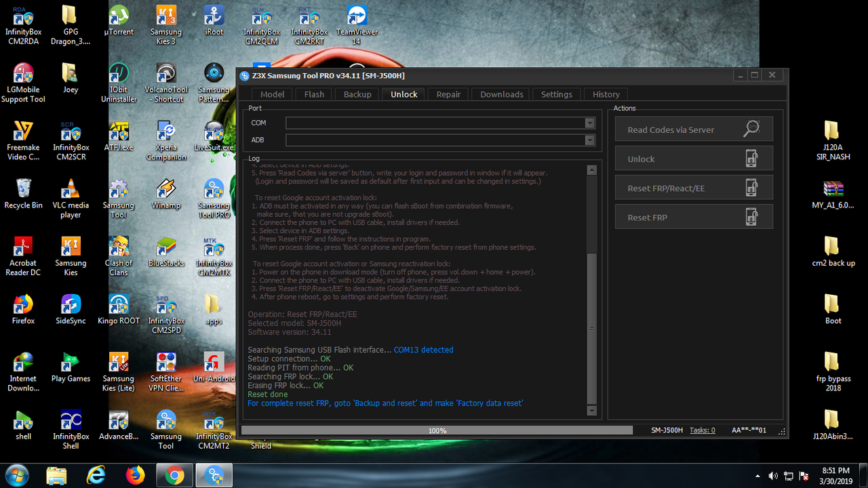Open TeamViewer 14 desktop icon
This screenshot has height=488, width=868.
click(x=357, y=26)
